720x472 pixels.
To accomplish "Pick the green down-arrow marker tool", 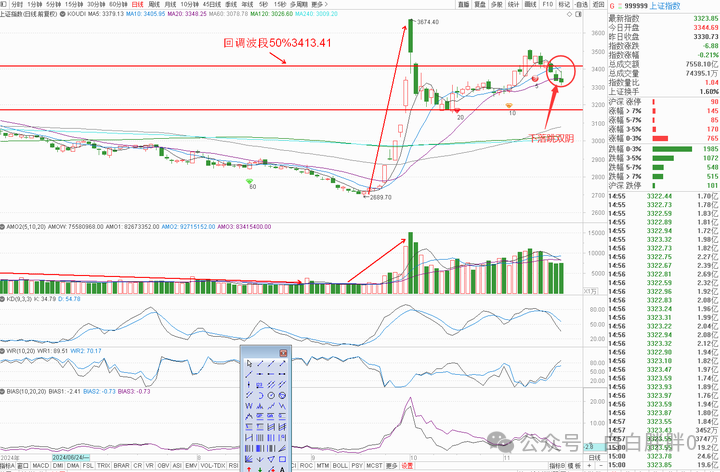I will pyautogui.click(x=260, y=469).
